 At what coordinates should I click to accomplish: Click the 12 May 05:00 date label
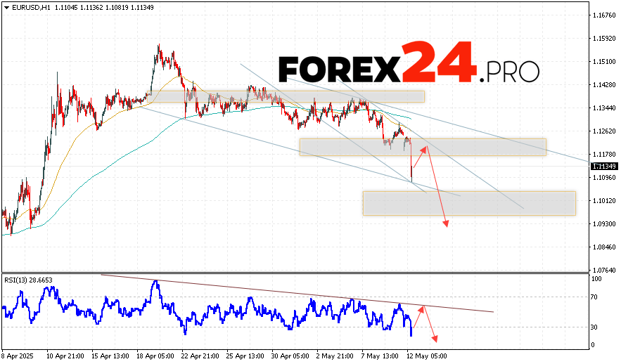coord(425,355)
